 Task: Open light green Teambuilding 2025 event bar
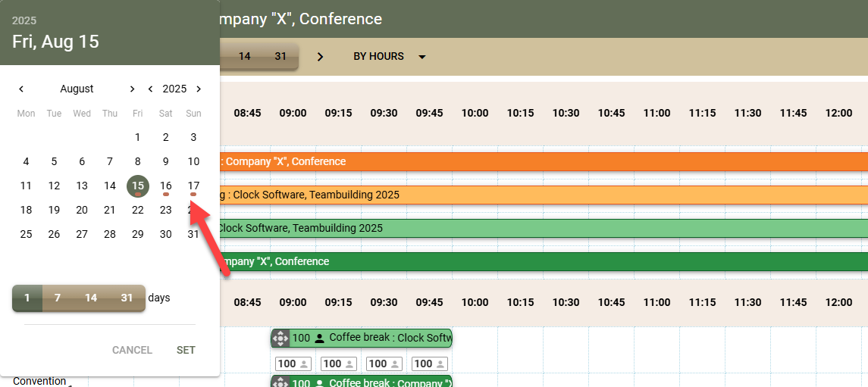click(x=544, y=228)
